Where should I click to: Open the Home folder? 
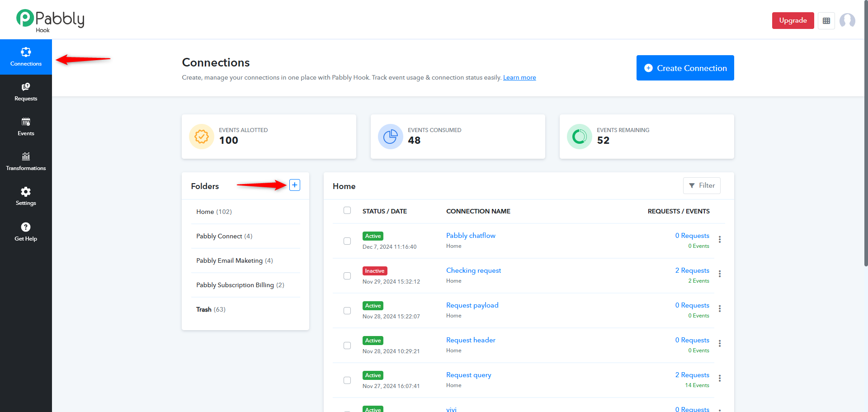(245, 212)
